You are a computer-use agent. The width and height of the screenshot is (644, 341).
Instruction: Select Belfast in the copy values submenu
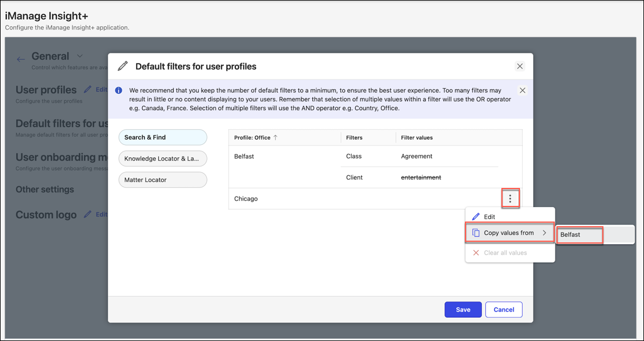point(580,235)
